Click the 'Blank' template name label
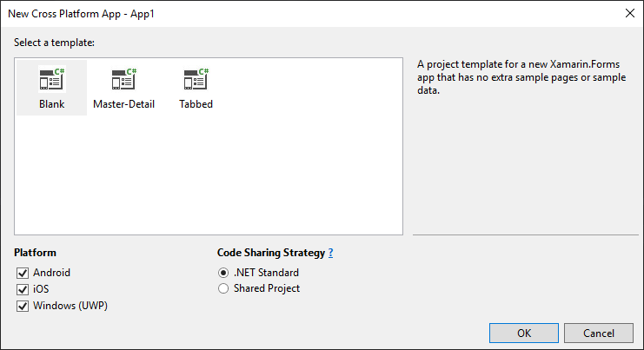The width and height of the screenshot is (644, 350). [x=51, y=104]
